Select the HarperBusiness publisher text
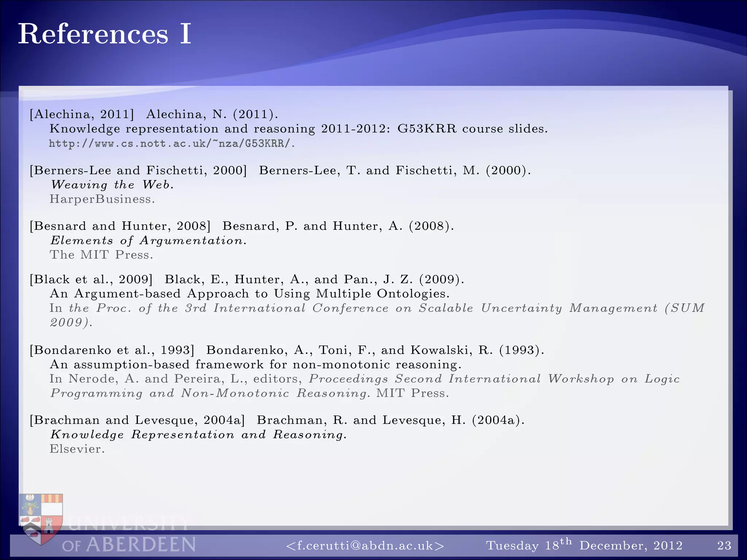 pos(102,199)
